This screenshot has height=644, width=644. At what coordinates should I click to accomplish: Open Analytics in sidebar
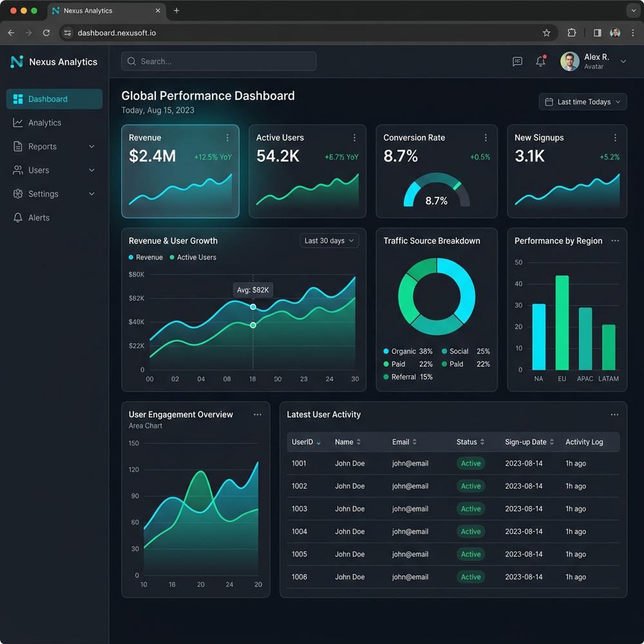pyautogui.click(x=54, y=123)
